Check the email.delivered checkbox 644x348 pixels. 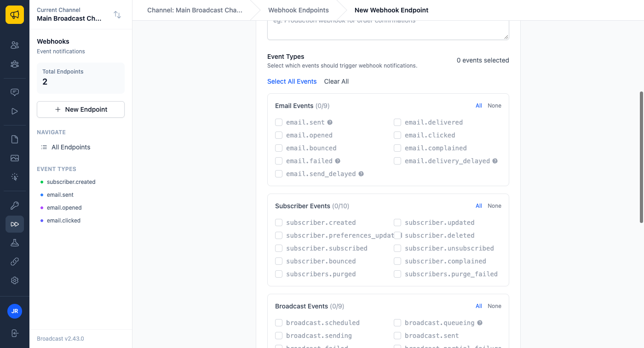click(397, 122)
